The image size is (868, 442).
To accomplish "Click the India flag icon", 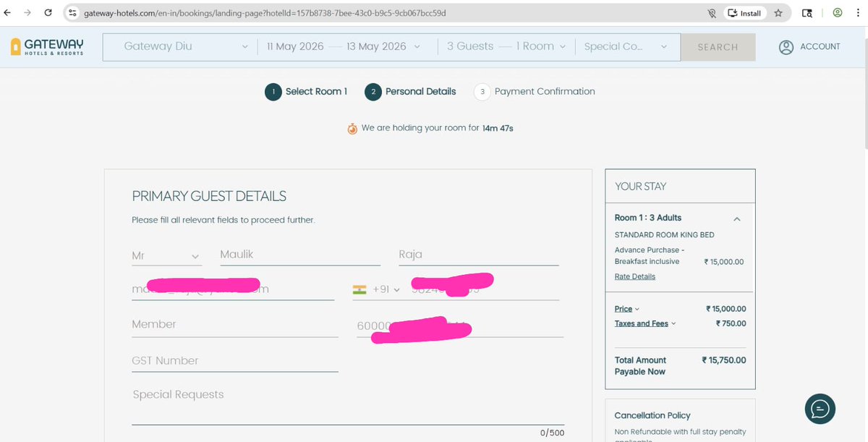I will pyautogui.click(x=359, y=289).
